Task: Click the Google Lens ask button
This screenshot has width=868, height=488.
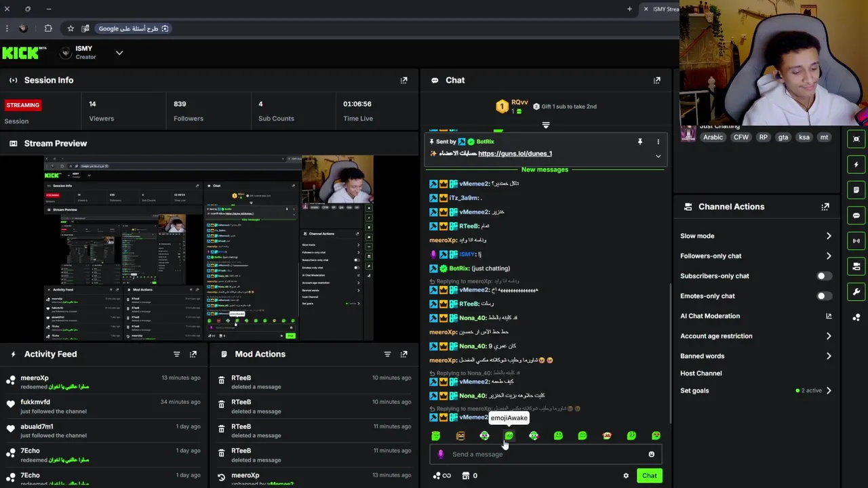Action: (134, 28)
